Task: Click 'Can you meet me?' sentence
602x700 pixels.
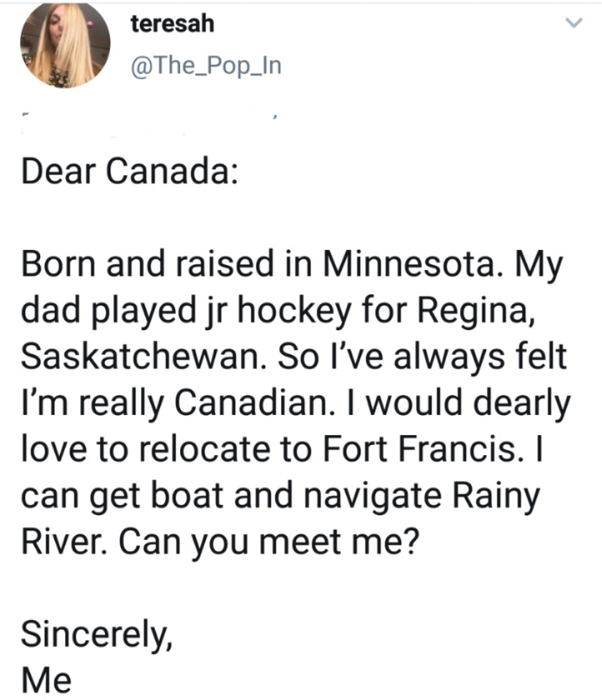Action: pyautogui.click(x=265, y=542)
